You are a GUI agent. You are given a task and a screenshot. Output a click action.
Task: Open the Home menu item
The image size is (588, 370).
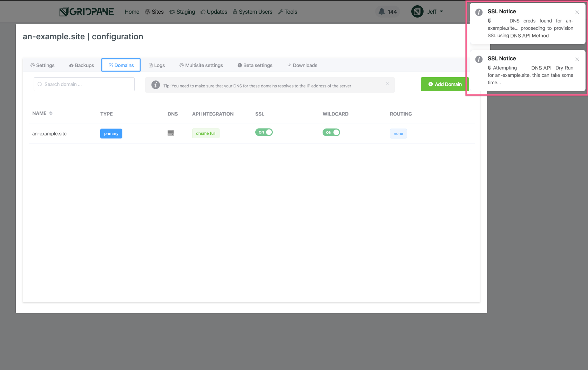coord(132,12)
